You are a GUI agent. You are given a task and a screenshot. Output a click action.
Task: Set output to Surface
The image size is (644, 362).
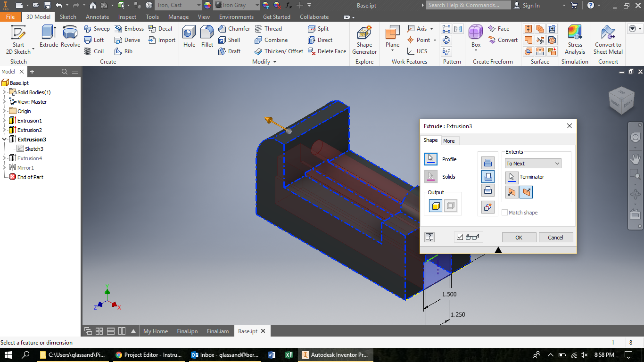point(451,206)
